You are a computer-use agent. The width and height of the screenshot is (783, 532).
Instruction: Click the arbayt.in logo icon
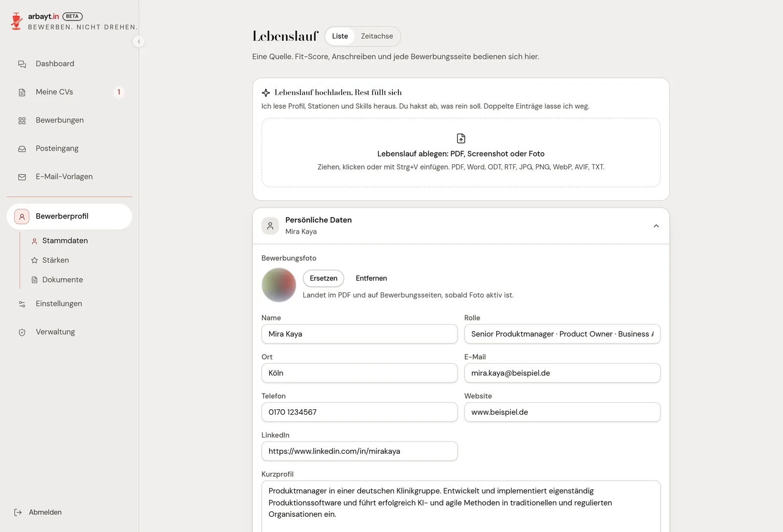pos(17,21)
